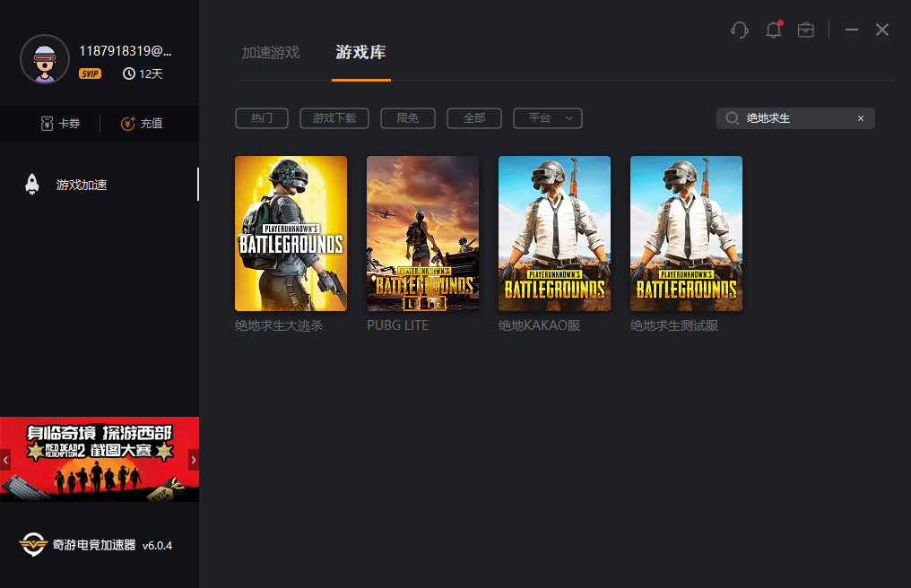Open PUBG LITE game cover
Viewport: 911px width, 588px height.
pos(423,234)
